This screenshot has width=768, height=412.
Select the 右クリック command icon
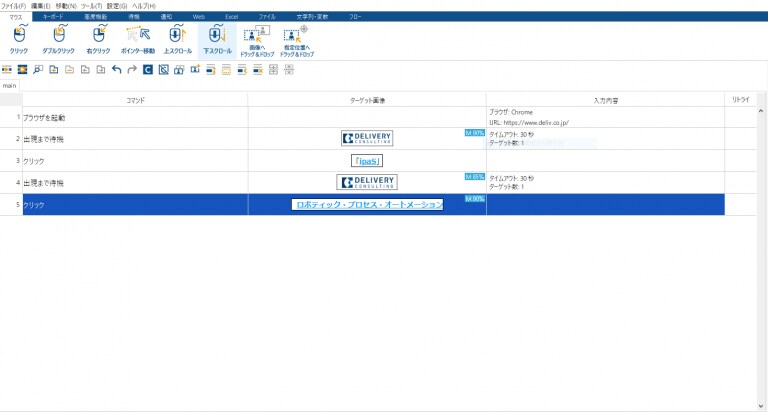click(x=98, y=40)
